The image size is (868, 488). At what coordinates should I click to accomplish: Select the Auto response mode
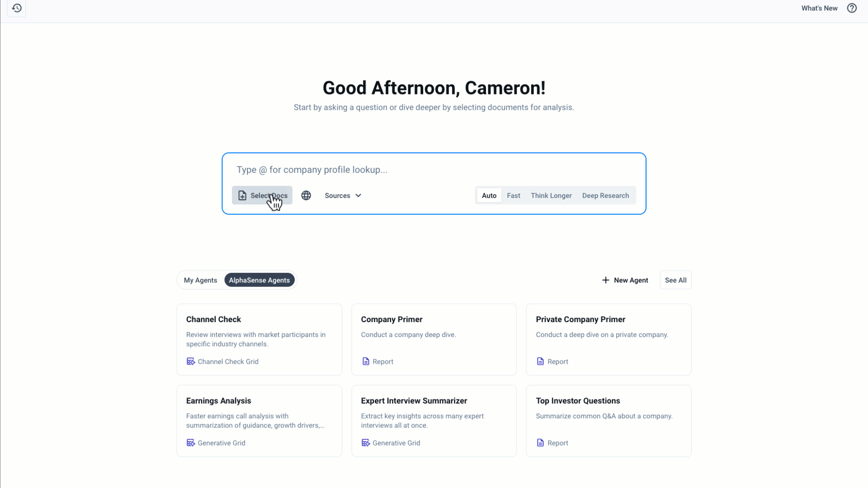tap(489, 195)
